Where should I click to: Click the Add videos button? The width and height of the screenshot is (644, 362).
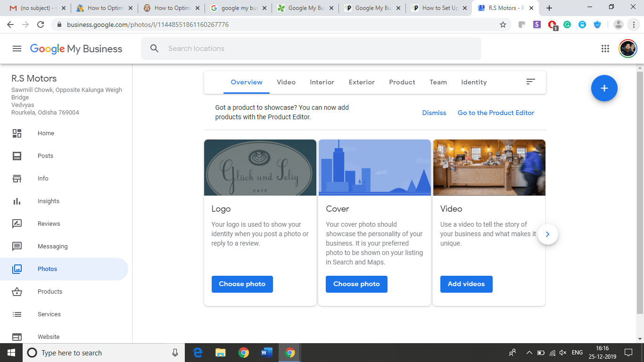[466, 284]
